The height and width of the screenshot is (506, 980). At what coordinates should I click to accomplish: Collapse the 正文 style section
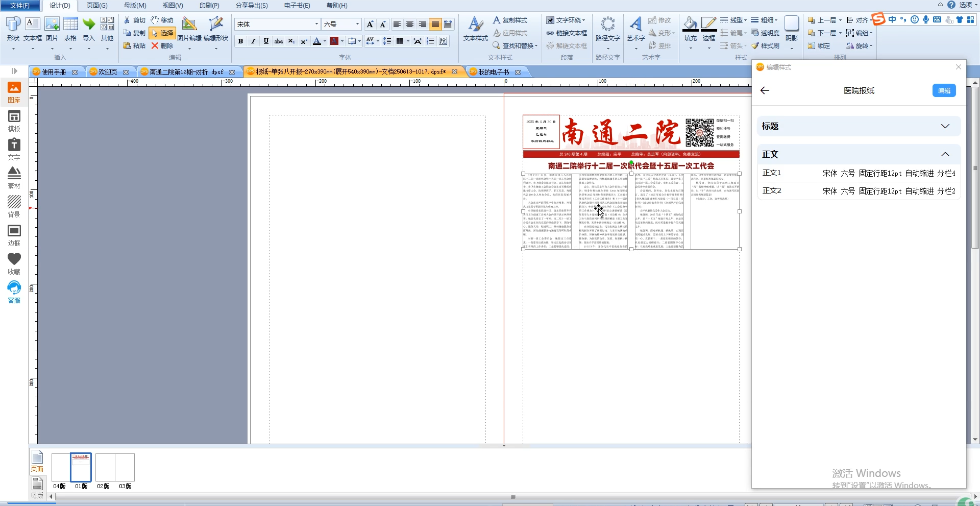[x=859, y=154]
